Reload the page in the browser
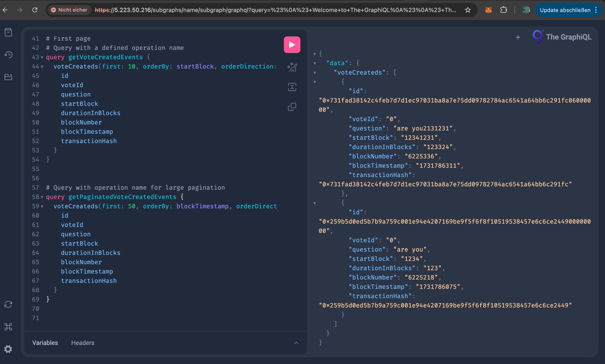 tap(35, 10)
